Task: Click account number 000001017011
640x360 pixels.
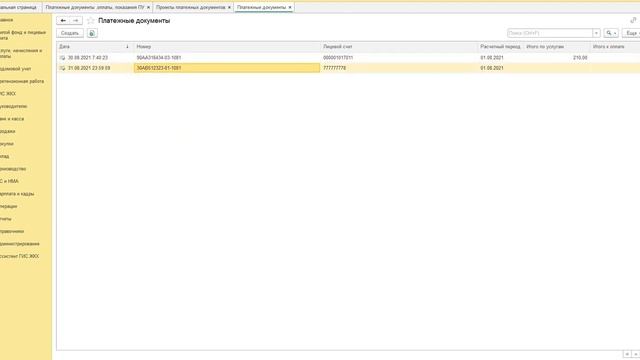Action: coord(338,58)
